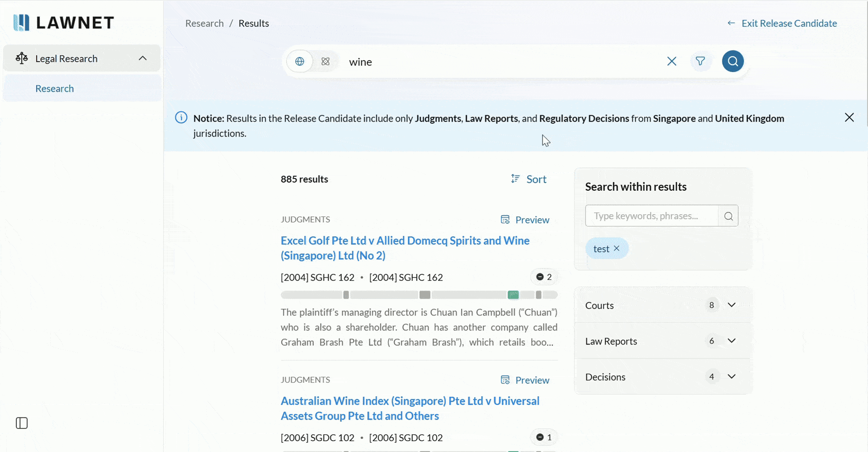This screenshot has height=452, width=868.
Task: Open the search filter funnel
Action: [700, 61]
